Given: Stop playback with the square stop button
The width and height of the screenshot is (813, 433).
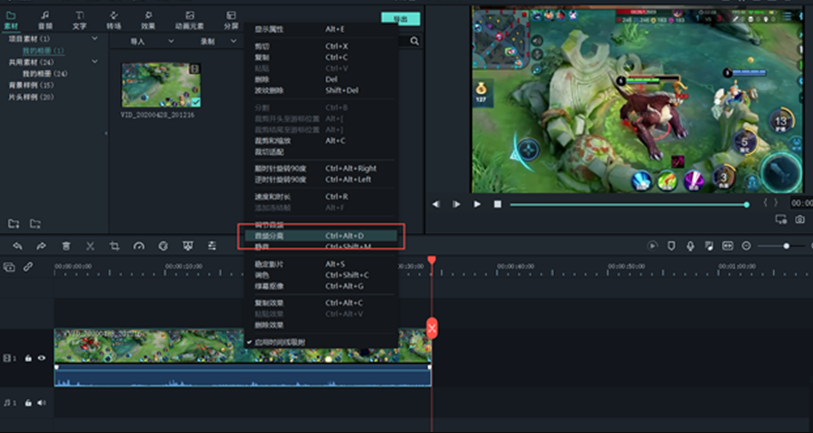Looking at the screenshot, I should (497, 204).
